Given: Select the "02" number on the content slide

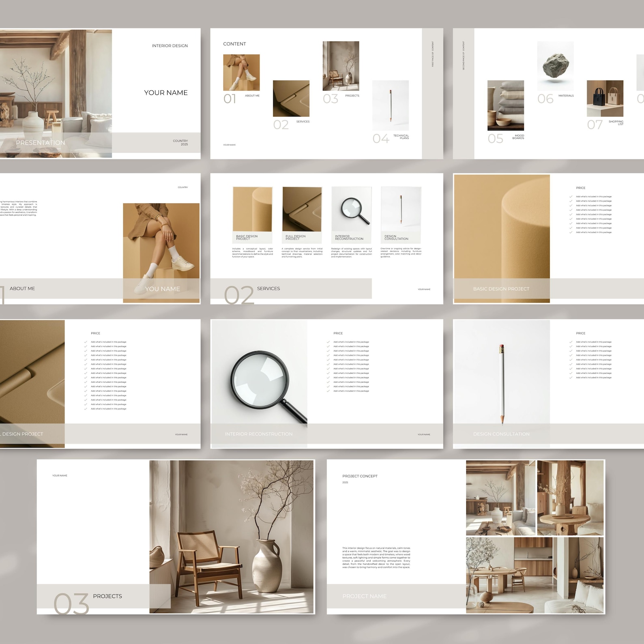Looking at the screenshot, I should [281, 125].
